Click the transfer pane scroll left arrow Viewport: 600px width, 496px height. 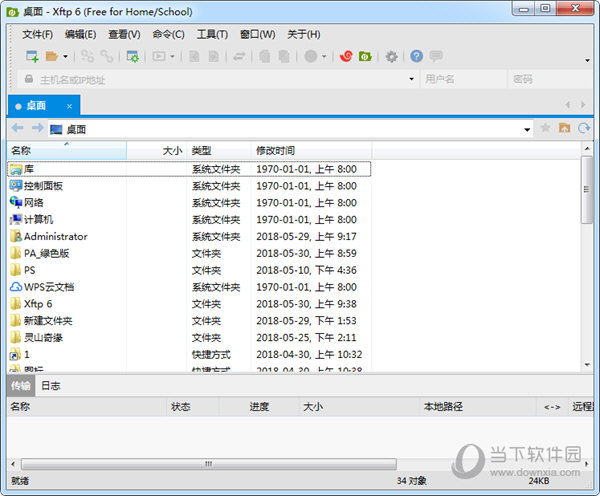coord(13,464)
